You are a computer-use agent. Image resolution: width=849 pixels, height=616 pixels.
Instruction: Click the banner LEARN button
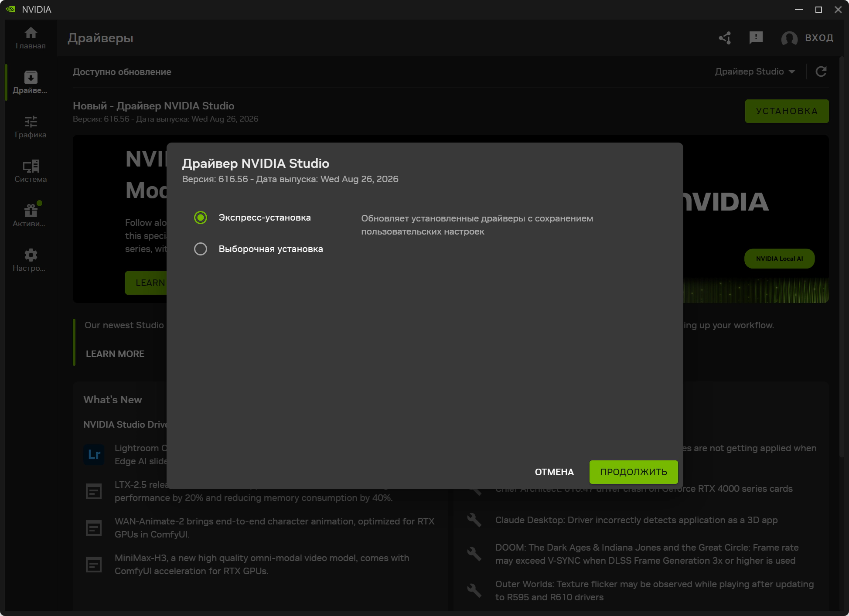tap(146, 283)
